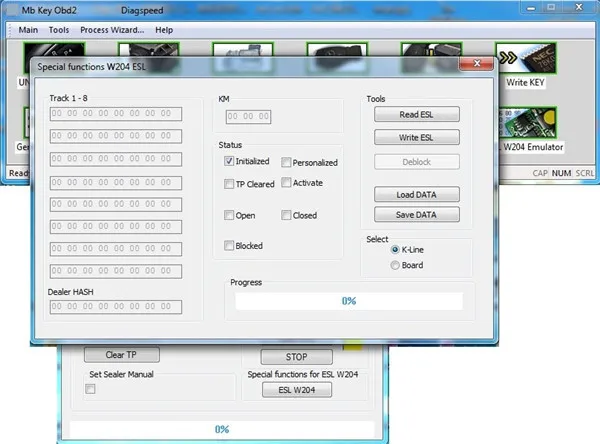Click the Dealer HASH input field
600x444 pixels.
(116, 307)
